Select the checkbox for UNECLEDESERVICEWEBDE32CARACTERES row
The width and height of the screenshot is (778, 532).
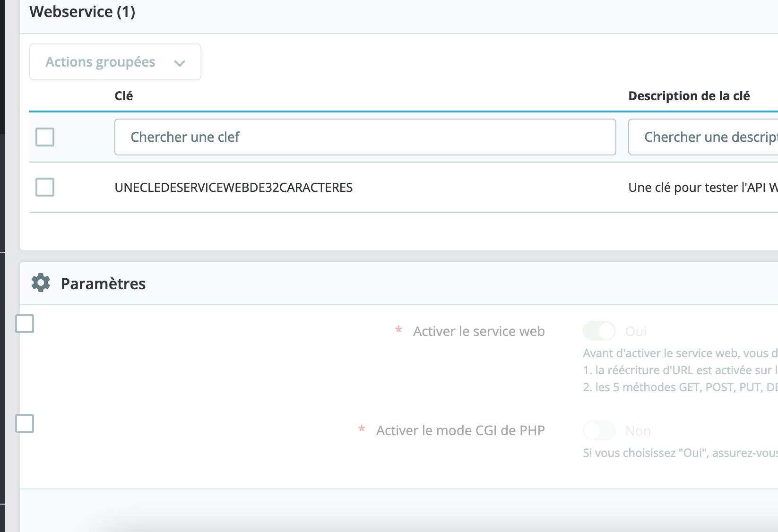(45, 187)
